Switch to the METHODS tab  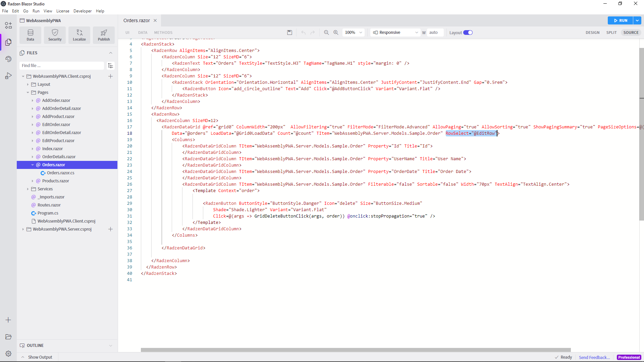[x=163, y=33]
